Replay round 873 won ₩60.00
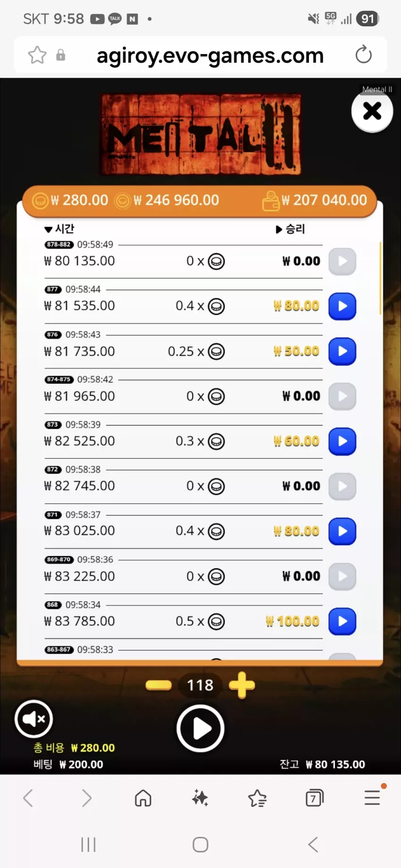The width and height of the screenshot is (401, 868). coord(342,442)
